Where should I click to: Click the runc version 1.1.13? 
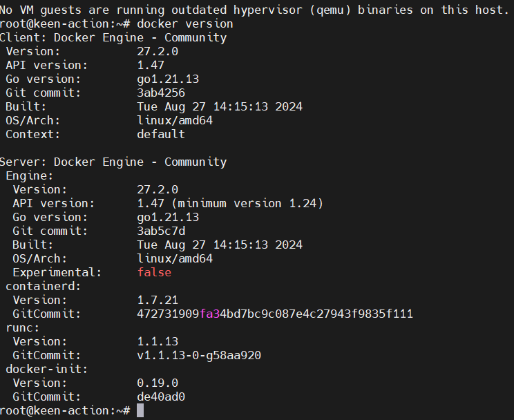pos(158,341)
